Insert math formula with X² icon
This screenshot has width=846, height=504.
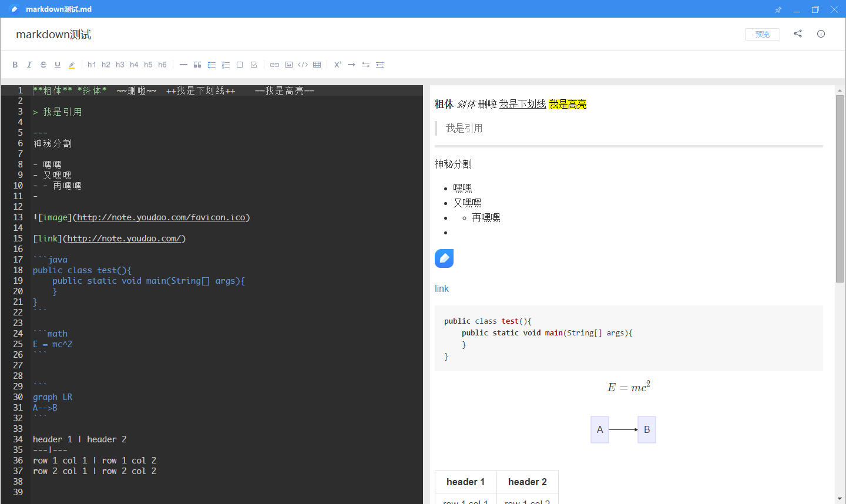[x=338, y=65]
